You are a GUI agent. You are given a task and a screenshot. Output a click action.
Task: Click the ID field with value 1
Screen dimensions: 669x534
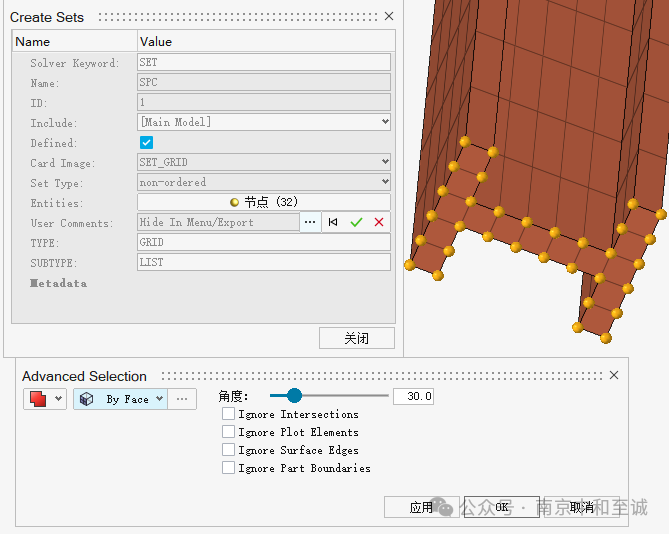(264, 102)
